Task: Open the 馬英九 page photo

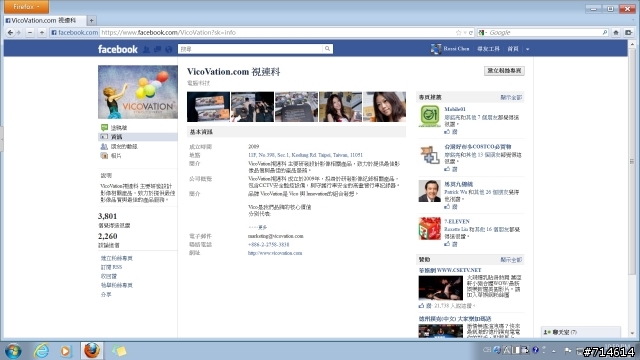Action: 429,191
